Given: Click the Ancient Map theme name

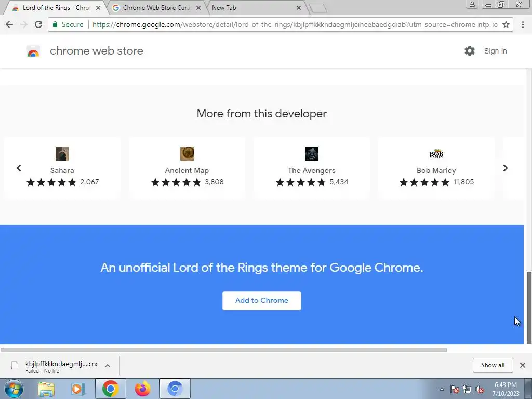Looking at the screenshot, I should (187, 170).
